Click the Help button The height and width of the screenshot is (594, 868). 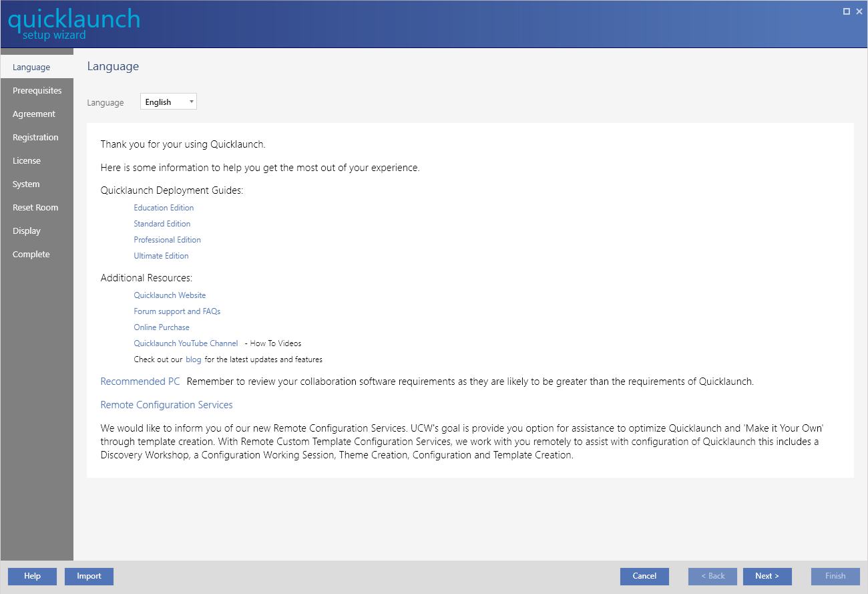pos(32,576)
